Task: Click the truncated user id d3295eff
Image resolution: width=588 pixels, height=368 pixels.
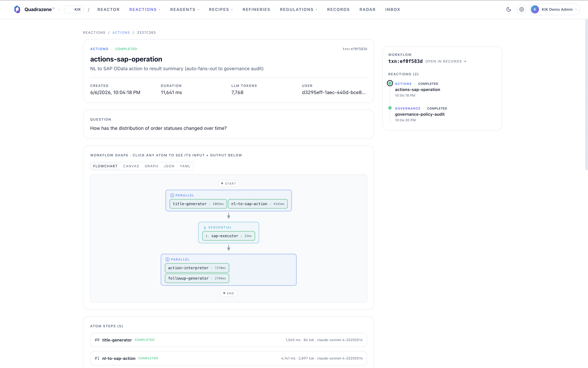Action: point(333,92)
